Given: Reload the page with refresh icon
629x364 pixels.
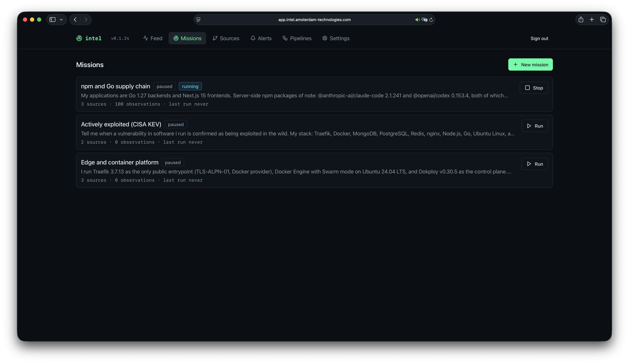Looking at the screenshot, I should point(431,20).
